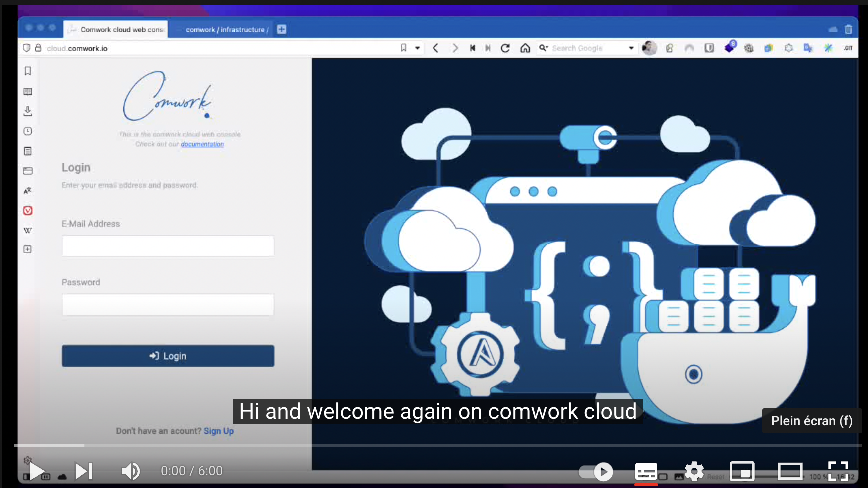Open the Translate side panel
868x488 pixels.
point(28,190)
